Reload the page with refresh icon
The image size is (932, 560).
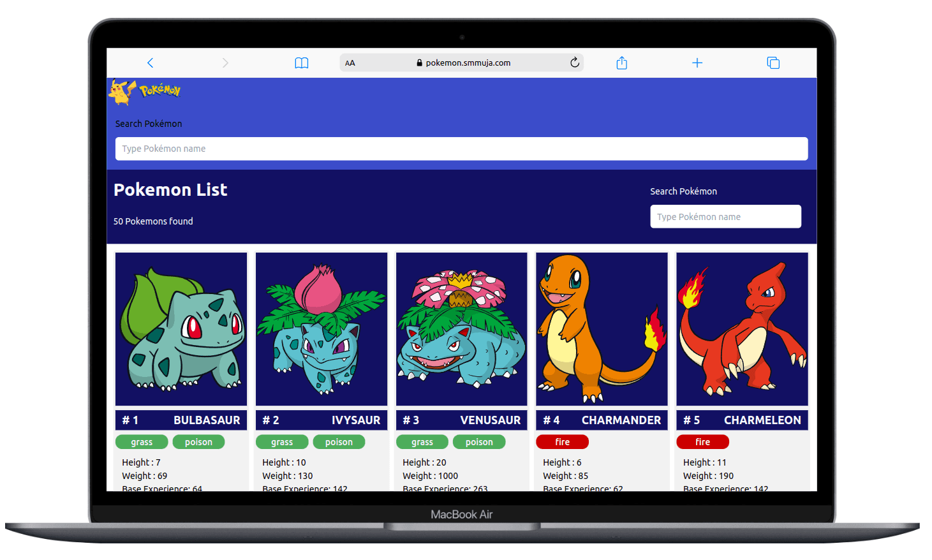point(574,63)
